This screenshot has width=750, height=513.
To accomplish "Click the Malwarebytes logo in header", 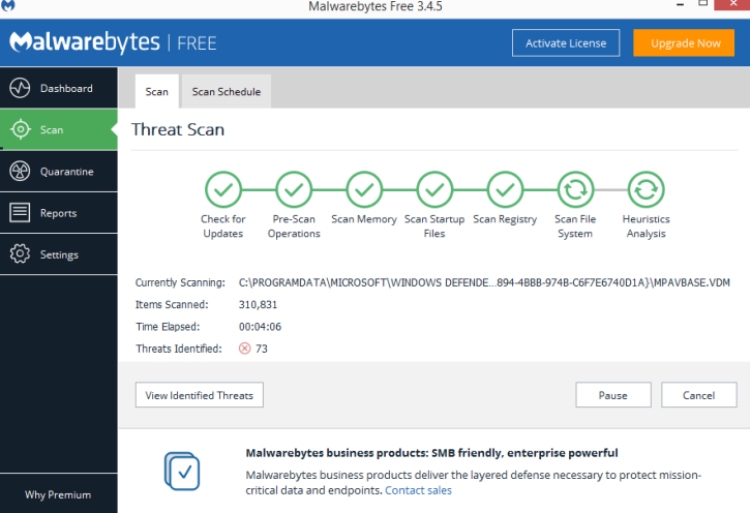I will (x=85, y=43).
